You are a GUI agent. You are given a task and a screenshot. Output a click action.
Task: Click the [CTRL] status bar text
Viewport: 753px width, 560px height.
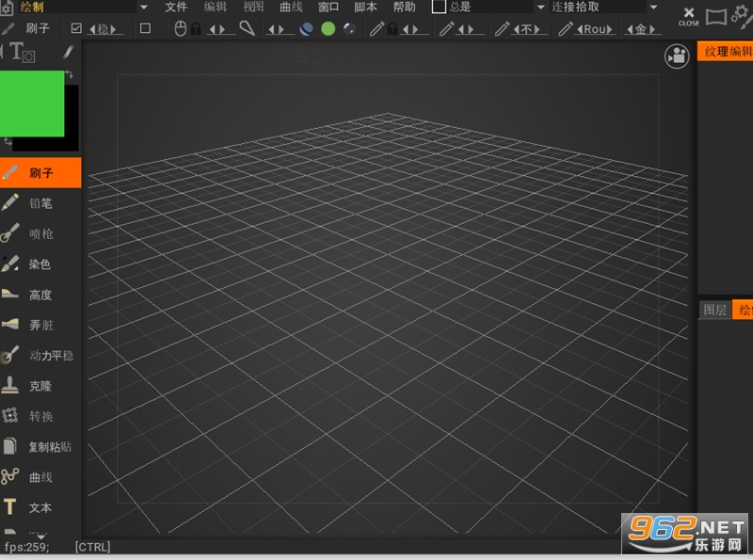[92, 547]
